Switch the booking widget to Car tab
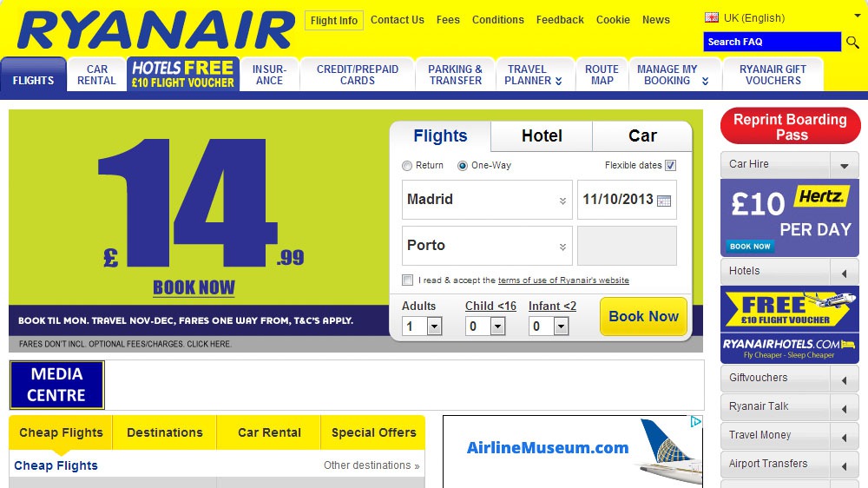The width and height of the screenshot is (868, 488). click(x=642, y=136)
